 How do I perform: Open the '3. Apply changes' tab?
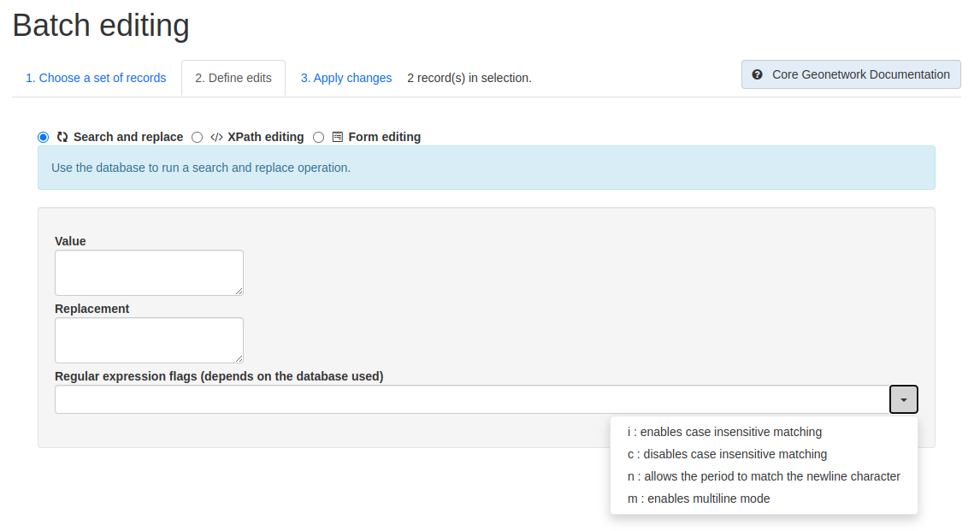[346, 78]
